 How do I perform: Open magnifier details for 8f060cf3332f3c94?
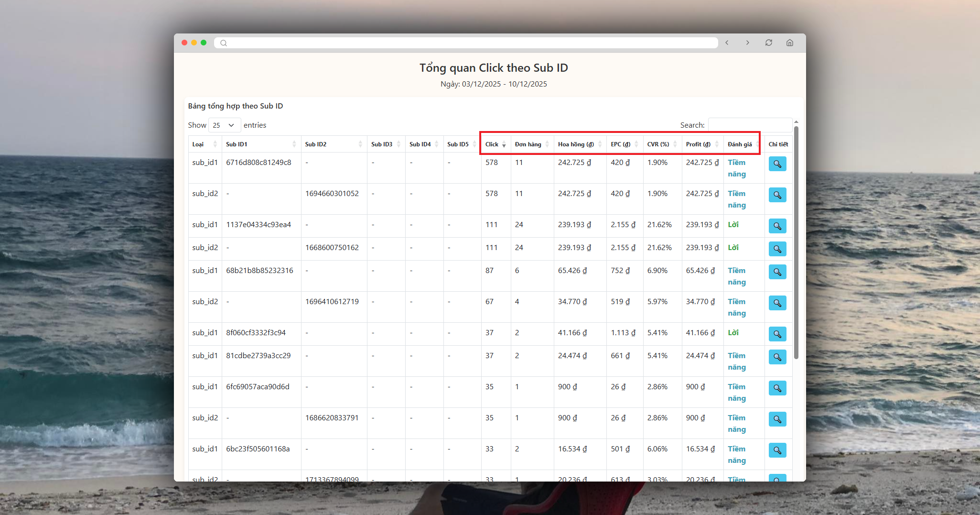777,334
